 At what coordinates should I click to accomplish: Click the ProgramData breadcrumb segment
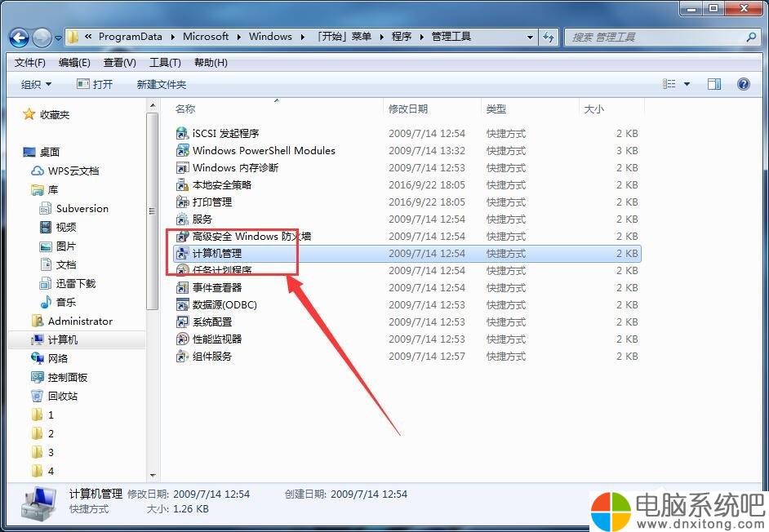pos(130,37)
